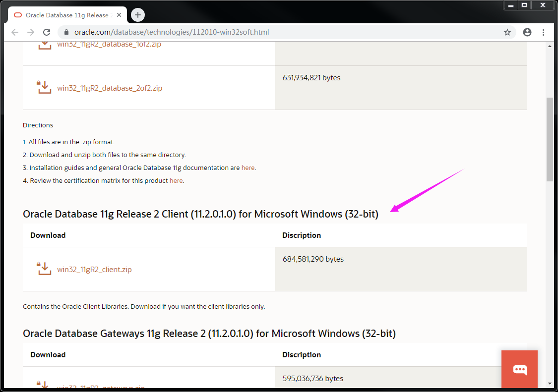The width and height of the screenshot is (558, 392).
Task: Click the Oracle Database Gateways 11g heading
Action: pyautogui.click(x=209, y=334)
